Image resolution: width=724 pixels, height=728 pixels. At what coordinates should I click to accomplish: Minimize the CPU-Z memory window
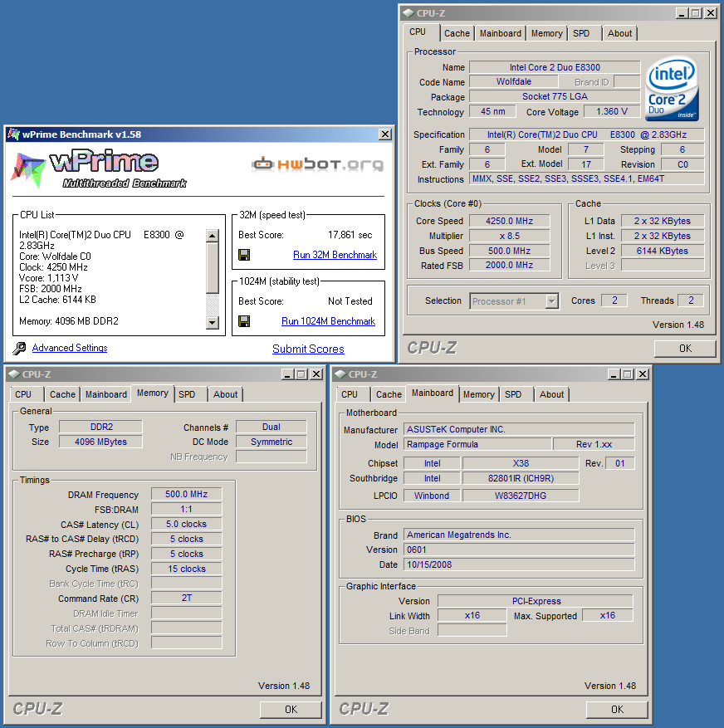(x=287, y=374)
